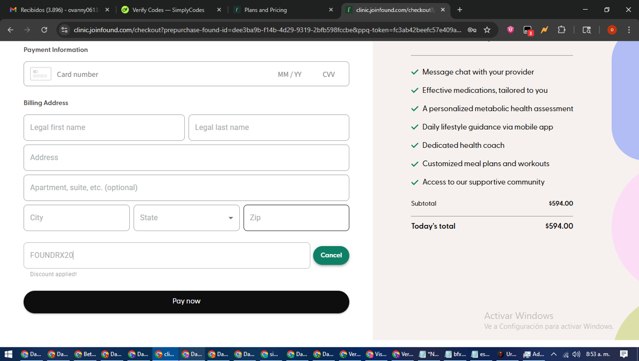
Task: Reload the checkout page
Action: pos(44,30)
